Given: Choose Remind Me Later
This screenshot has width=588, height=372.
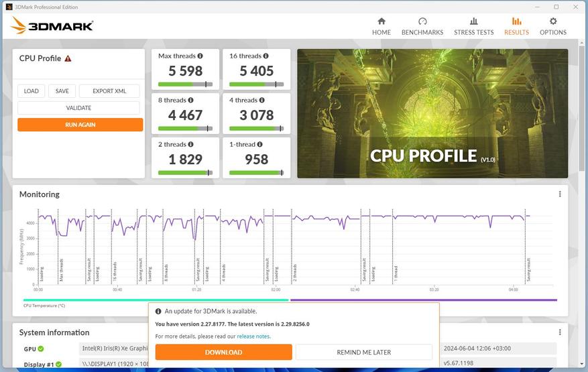Looking at the screenshot, I should pos(364,352).
